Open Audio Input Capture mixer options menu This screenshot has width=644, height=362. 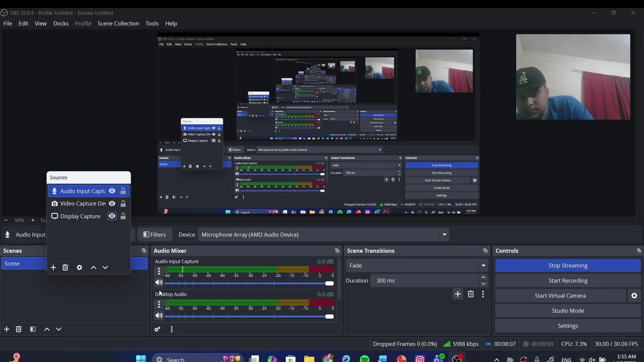click(x=159, y=271)
